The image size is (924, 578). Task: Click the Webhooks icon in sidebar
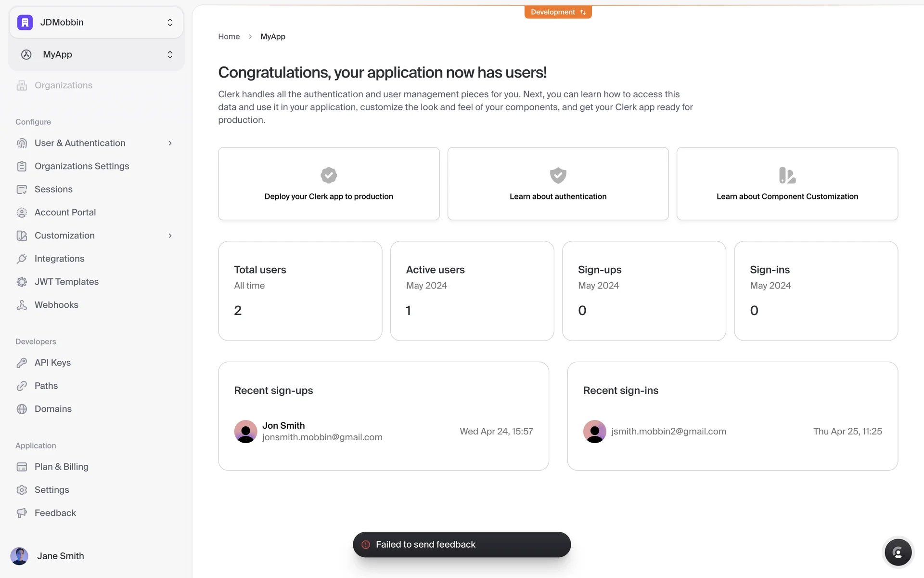point(22,305)
